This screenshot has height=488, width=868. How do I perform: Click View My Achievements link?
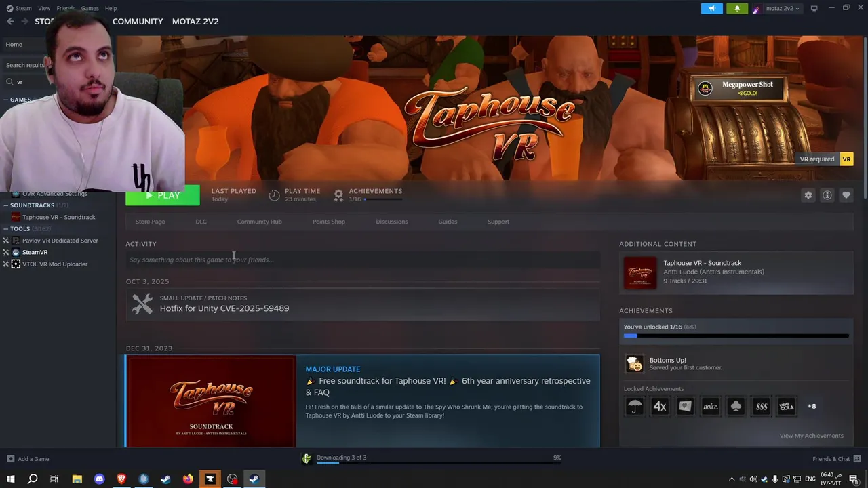click(x=811, y=436)
